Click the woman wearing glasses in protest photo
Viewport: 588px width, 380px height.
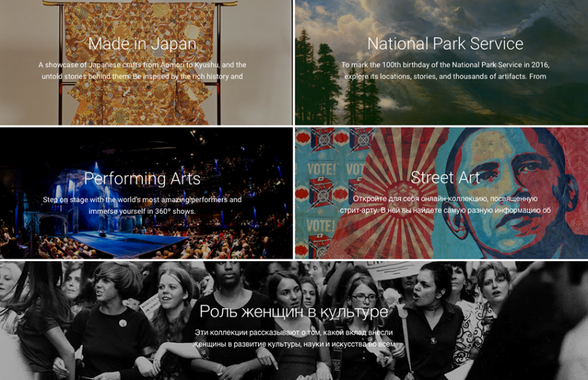click(363, 300)
